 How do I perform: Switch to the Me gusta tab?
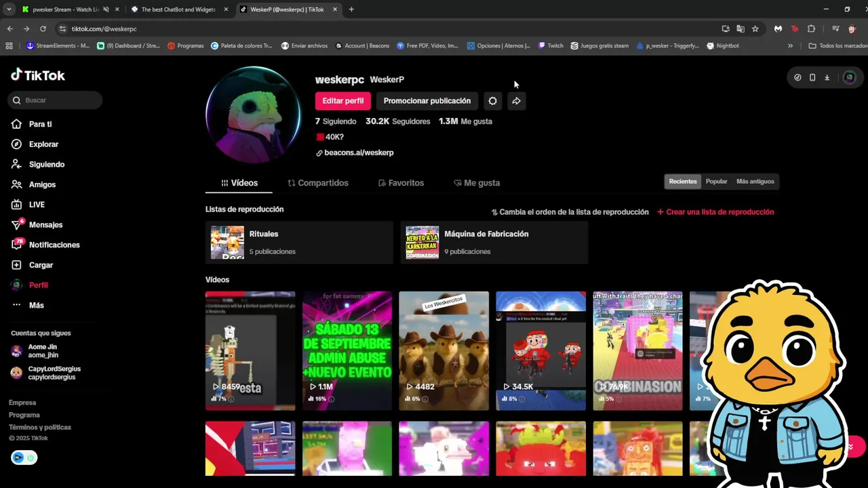tap(477, 183)
